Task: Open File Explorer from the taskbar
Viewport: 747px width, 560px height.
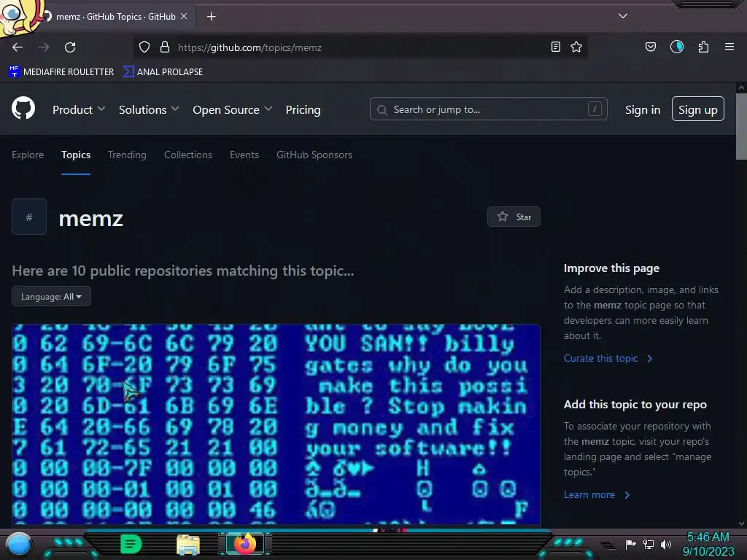Action: click(188, 544)
